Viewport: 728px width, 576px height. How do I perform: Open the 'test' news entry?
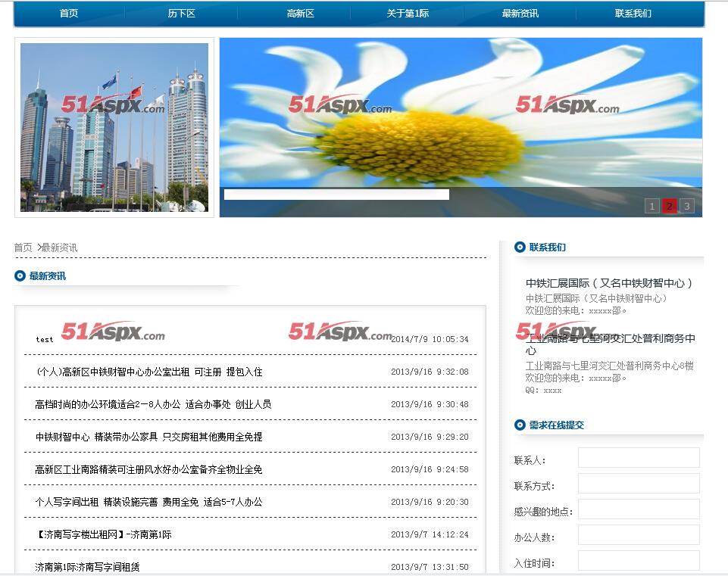coord(45,340)
